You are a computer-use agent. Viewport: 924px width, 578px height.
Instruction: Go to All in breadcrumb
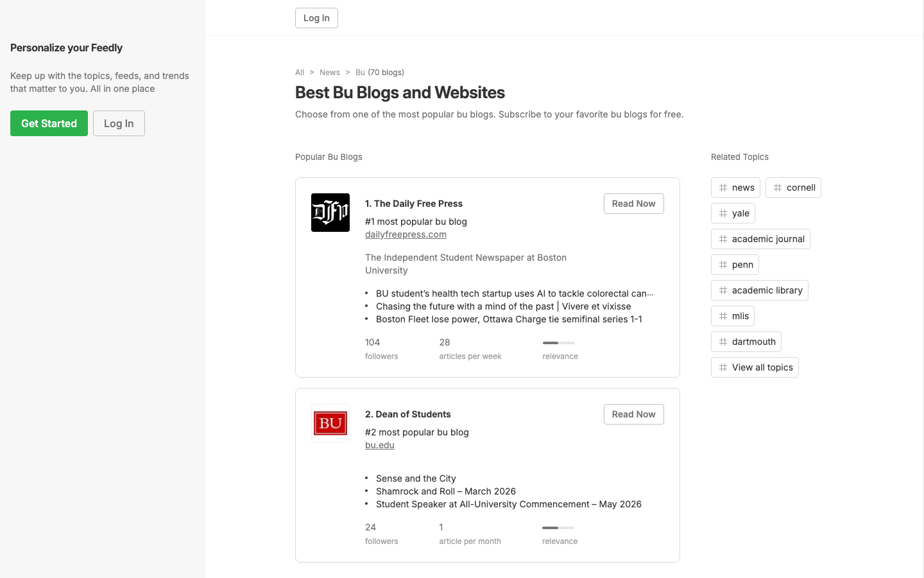(x=300, y=73)
